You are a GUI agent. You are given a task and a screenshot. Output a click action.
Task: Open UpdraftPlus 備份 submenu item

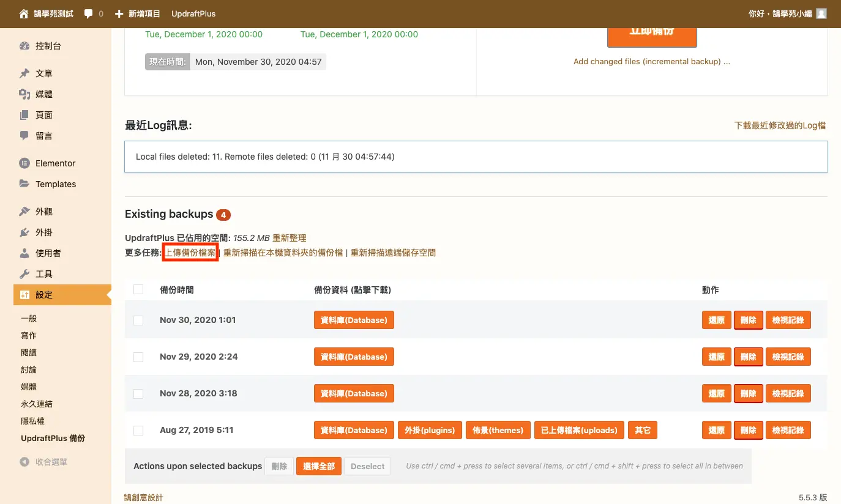pyautogui.click(x=53, y=438)
